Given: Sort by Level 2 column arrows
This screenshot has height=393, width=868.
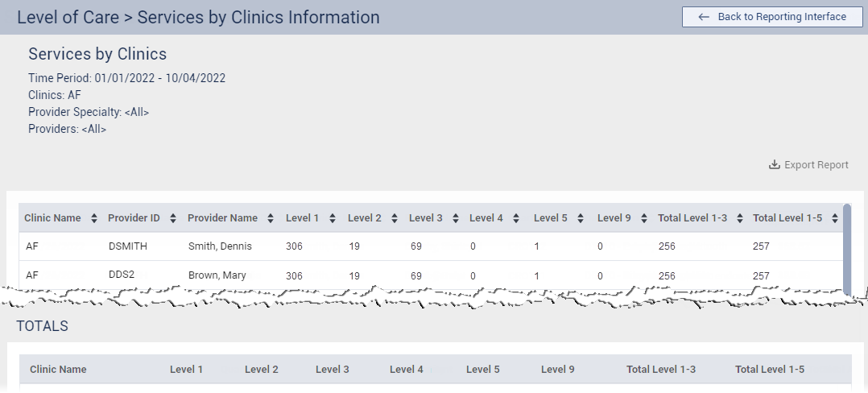Looking at the screenshot, I should (x=395, y=218).
